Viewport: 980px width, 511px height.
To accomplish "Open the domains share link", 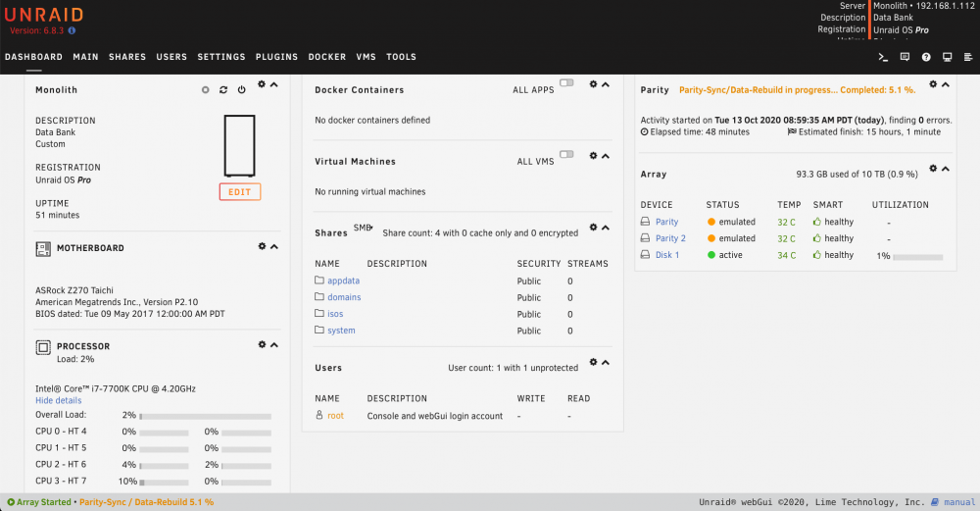I will [344, 297].
